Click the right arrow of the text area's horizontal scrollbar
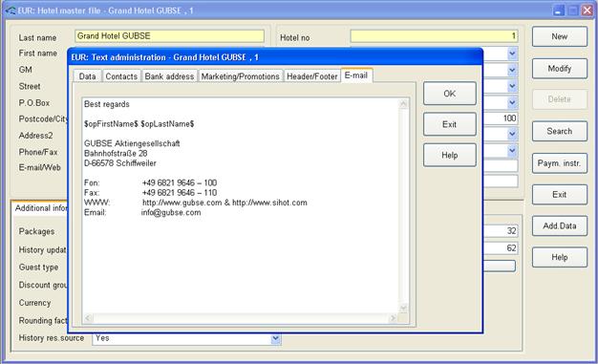This screenshot has width=598, height=364. click(393, 318)
